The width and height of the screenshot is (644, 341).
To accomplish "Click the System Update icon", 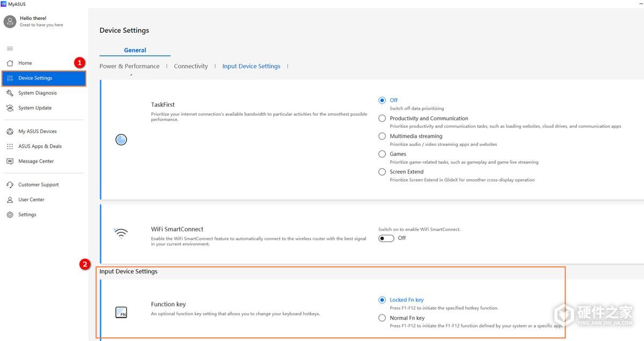I will (x=10, y=108).
